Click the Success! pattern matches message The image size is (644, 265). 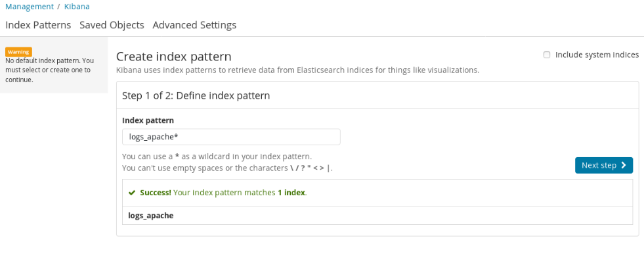(223, 193)
